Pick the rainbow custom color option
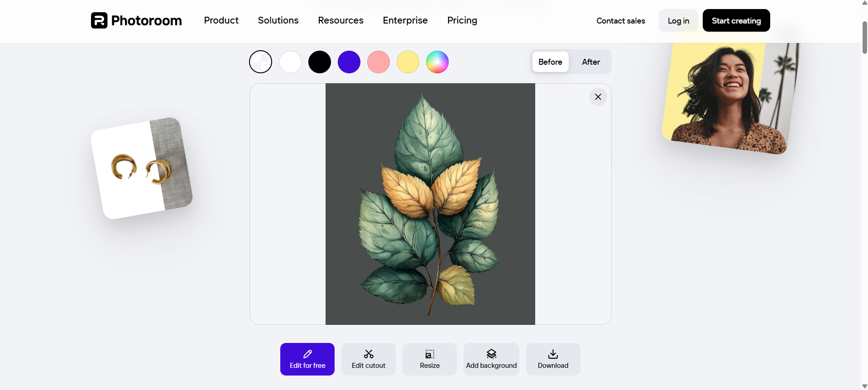Image resolution: width=868 pixels, height=390 pixels. [x=437, y=62]
